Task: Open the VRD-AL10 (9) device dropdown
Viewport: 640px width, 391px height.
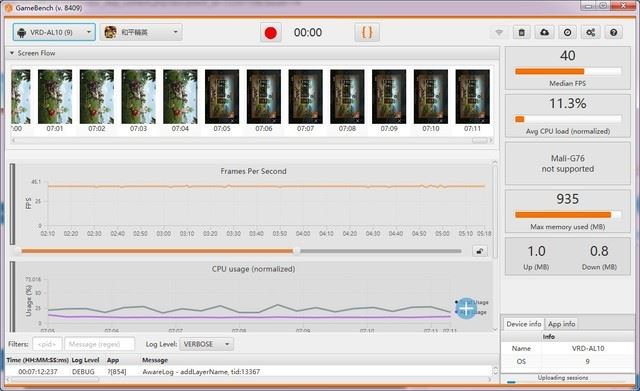Action: pos(54,32)
